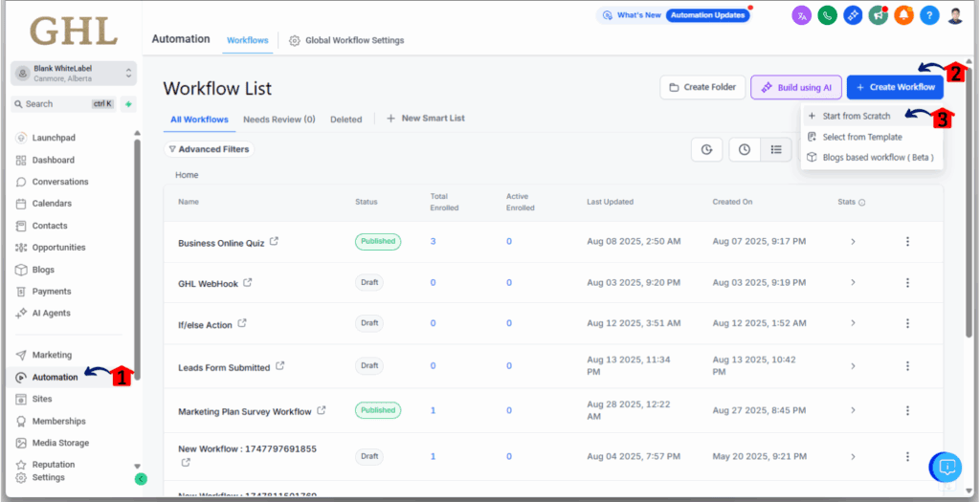Choose Start from Scratch menu option
980x502 pixels.
[x=872, y=116]
